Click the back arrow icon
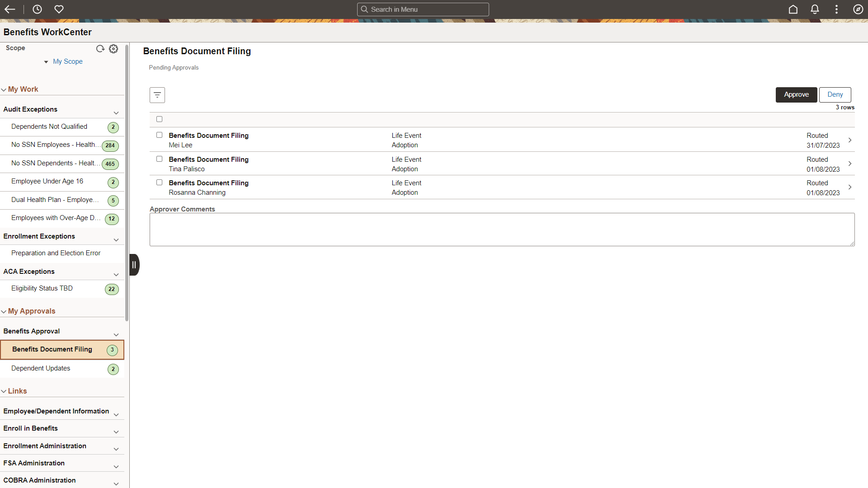 tap(10, 9)
